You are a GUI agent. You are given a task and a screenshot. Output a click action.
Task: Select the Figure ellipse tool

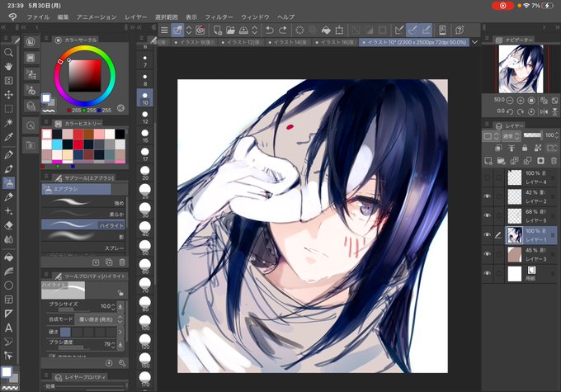pyautogui.click(x=8, y=286)
